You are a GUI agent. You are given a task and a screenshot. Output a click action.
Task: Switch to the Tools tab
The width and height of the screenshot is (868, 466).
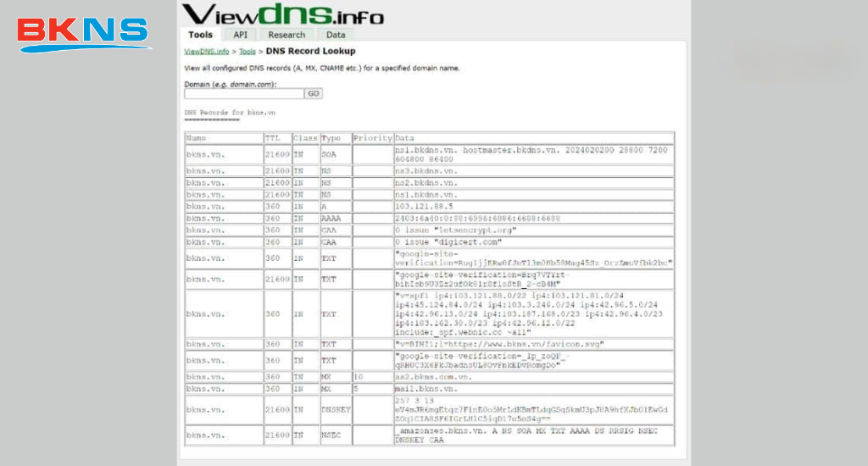point(200,35)
